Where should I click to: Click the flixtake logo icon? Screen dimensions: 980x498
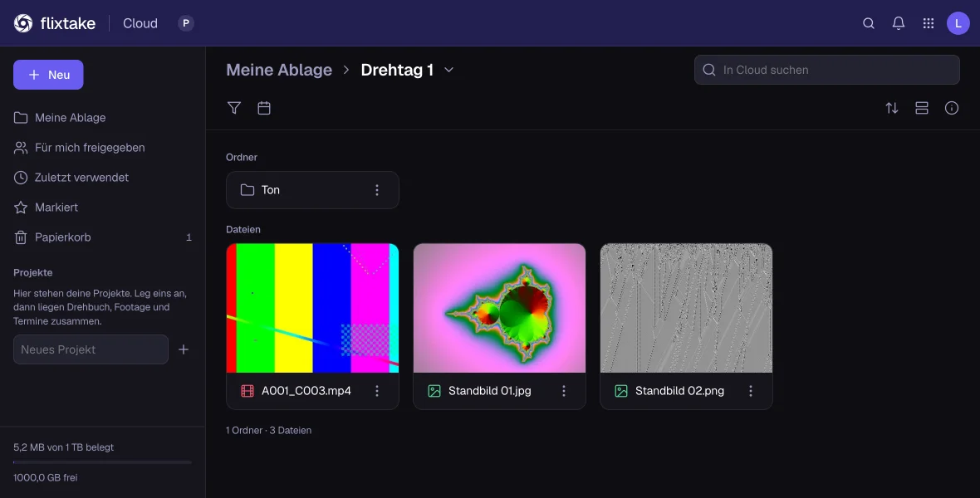(x=23, y=23)
